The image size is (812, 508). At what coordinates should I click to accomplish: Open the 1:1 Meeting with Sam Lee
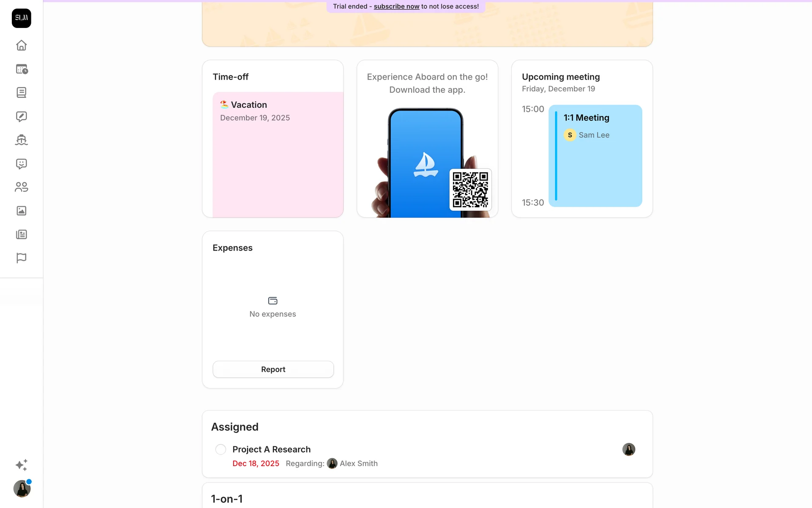tap(595, 156)
